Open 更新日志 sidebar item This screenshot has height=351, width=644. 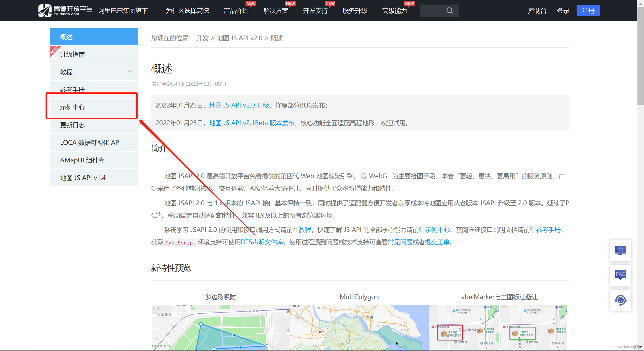[x=94, y=125]
